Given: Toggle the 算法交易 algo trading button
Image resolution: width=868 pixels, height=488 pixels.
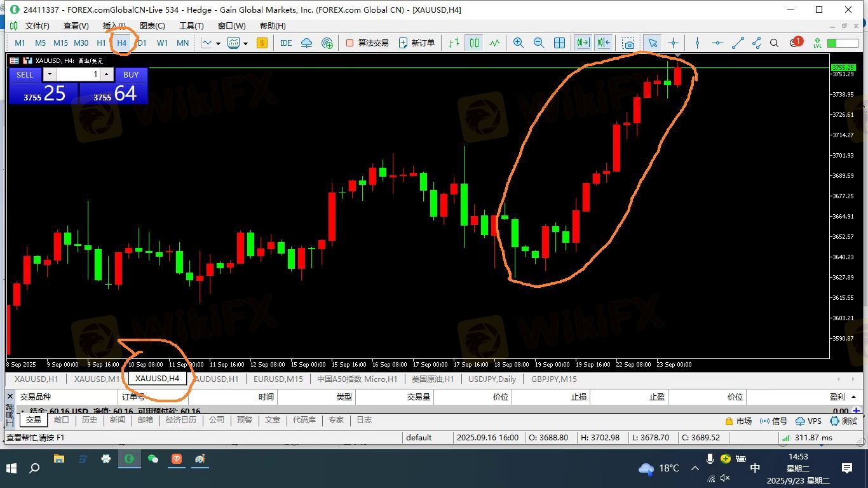Looking at the screenshot, I should 367,43.
